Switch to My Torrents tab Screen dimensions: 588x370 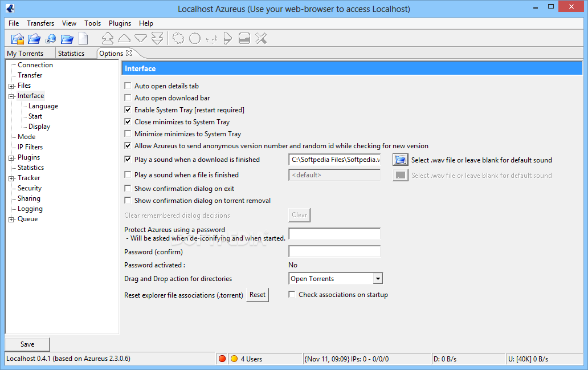[25, 53]
